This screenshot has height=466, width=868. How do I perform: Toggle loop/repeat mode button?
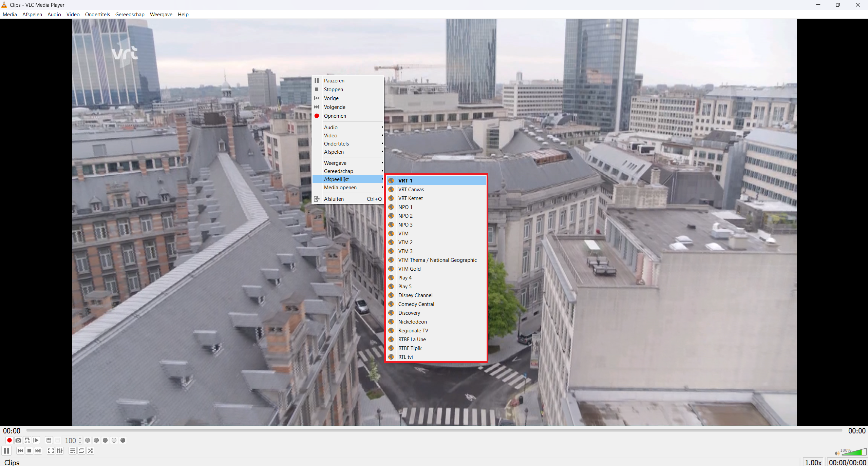[81, 451]
